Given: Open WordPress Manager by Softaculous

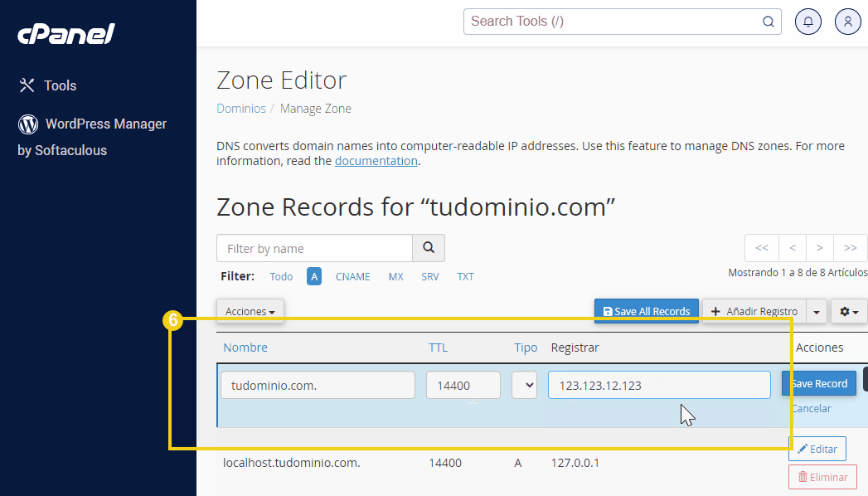Looking at the screenshot, I should click(92, 137).
